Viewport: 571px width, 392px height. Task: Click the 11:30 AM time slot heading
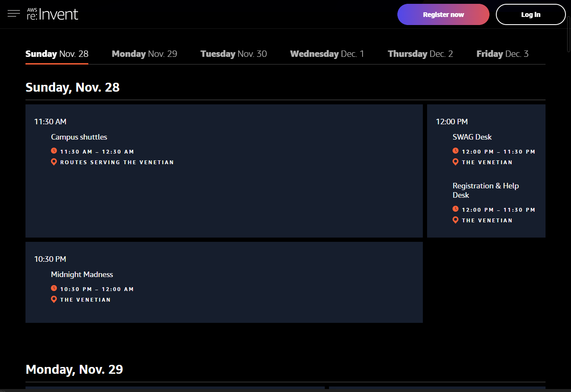pyautogui.click(x=50, y=122)
